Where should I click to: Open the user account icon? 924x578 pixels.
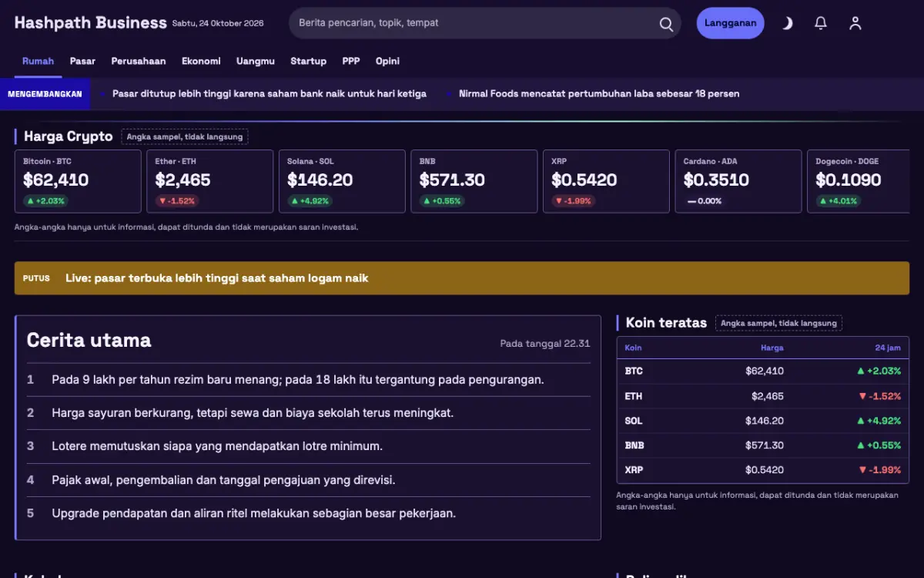[855, 23]
